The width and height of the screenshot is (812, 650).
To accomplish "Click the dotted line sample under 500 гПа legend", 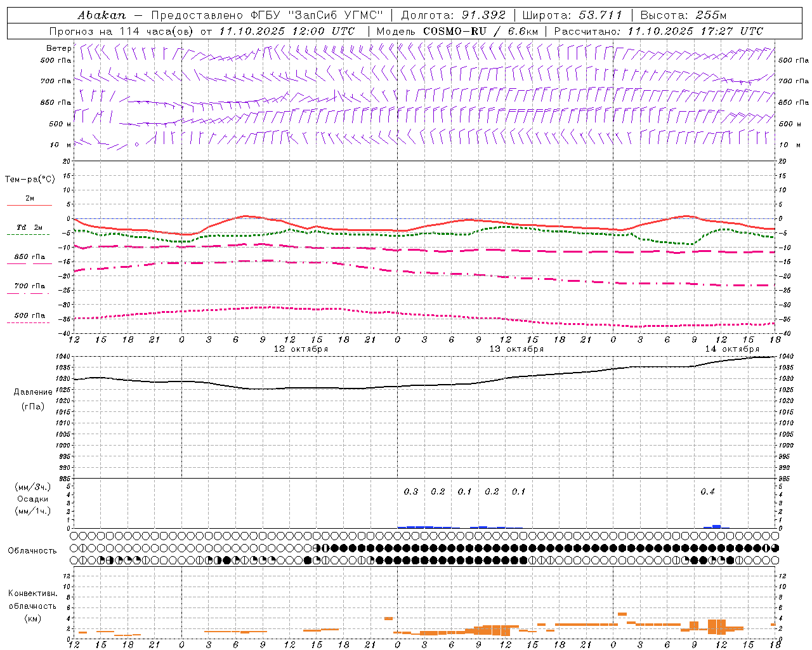I will pyautogui.click(x=29, y=322).
